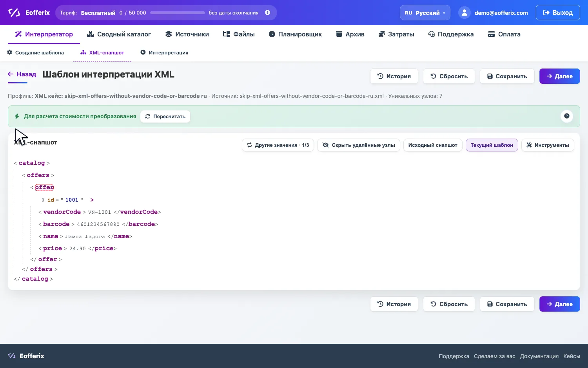Screen dimensions: 588x368
Task: Select Исходный снапшот view
Action: click(433, 145)
